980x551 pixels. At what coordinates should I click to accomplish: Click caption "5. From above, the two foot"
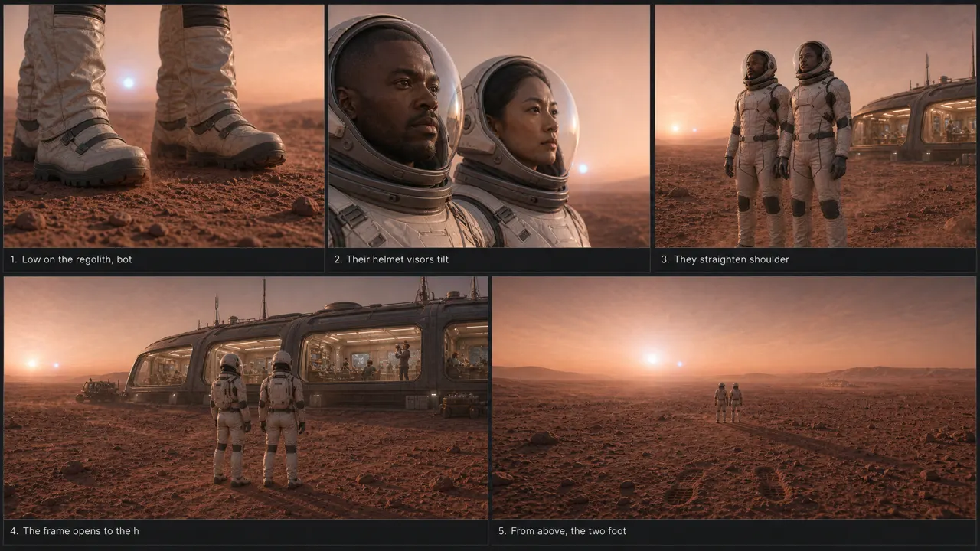click(562, 531)
